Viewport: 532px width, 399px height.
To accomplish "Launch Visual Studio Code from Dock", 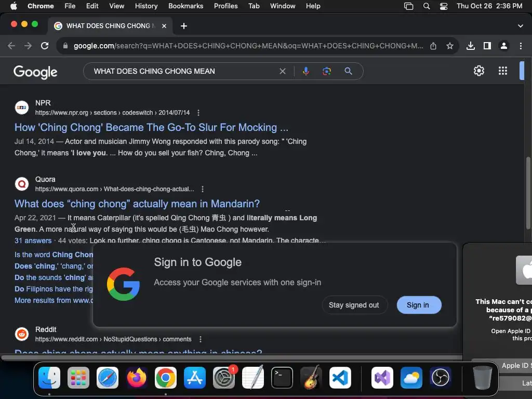I will (x=340, y=378).
